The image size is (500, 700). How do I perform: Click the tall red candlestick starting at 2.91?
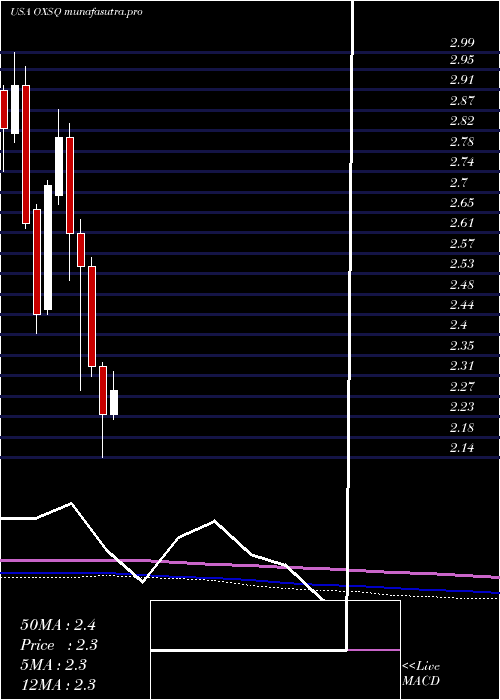coord(26,154)
